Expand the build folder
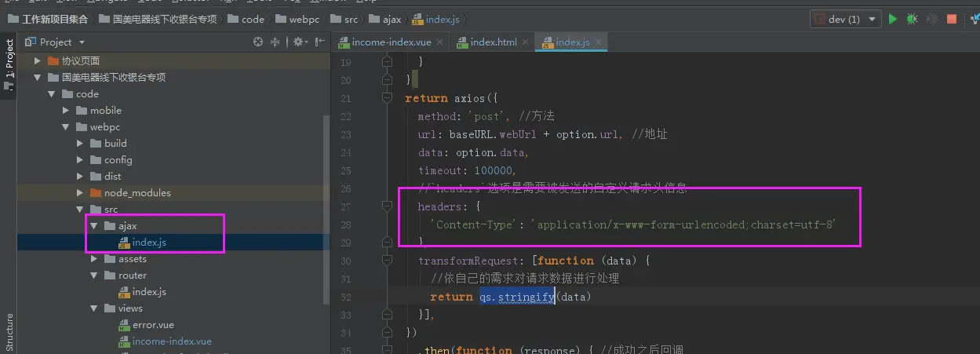The height and width of the screenshot is (354, 980). pyautogui.click(x=80, y=143)
